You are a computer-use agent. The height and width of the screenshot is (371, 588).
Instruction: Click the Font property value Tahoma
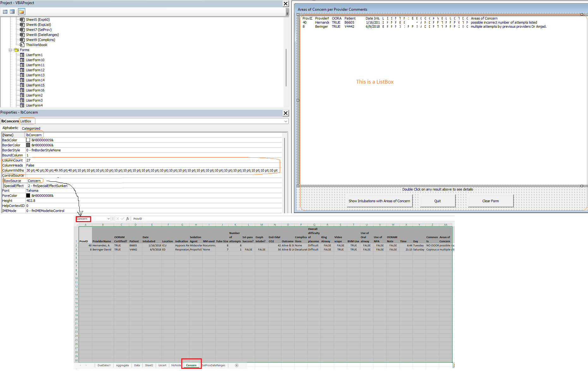coord(32,191)
